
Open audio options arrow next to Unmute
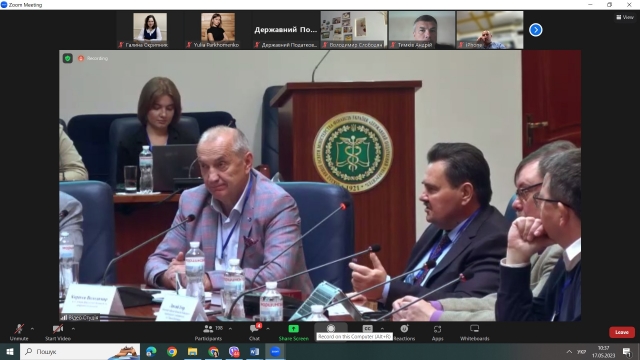[33, 329]
